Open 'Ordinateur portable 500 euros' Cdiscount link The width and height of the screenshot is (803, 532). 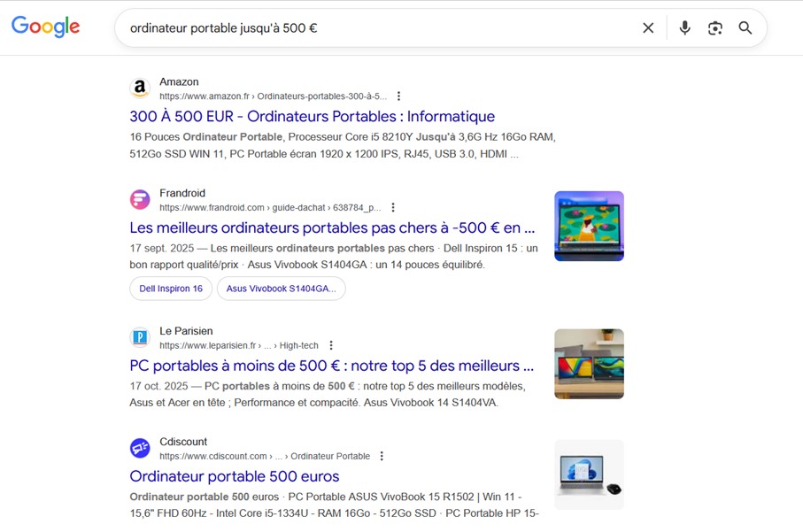(x=234, y=476)
